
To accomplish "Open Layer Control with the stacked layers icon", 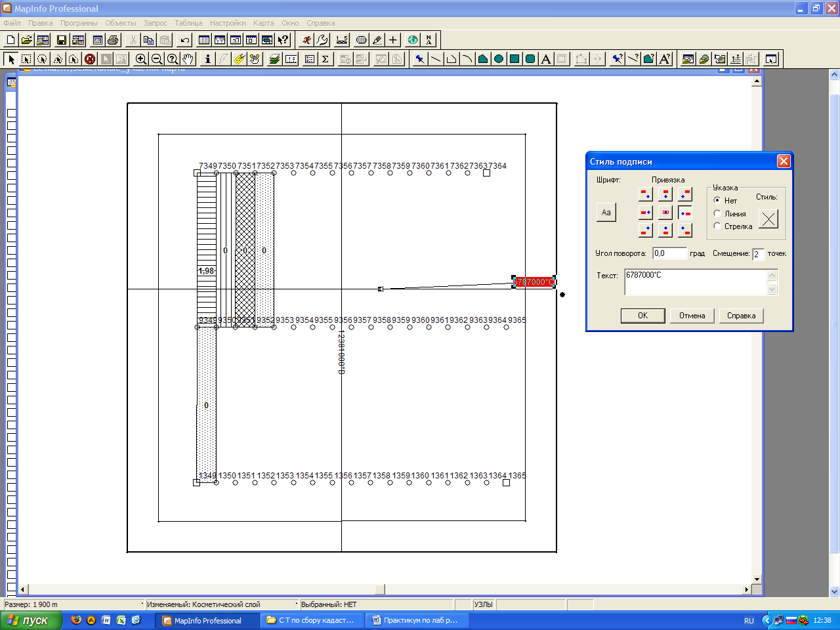I will coord(275,59).
